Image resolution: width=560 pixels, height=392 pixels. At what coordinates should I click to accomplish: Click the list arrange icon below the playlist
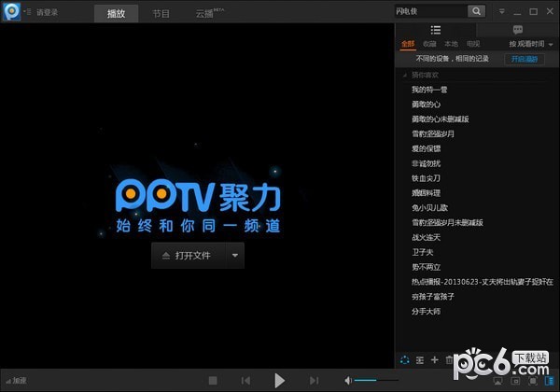(420, 360)
